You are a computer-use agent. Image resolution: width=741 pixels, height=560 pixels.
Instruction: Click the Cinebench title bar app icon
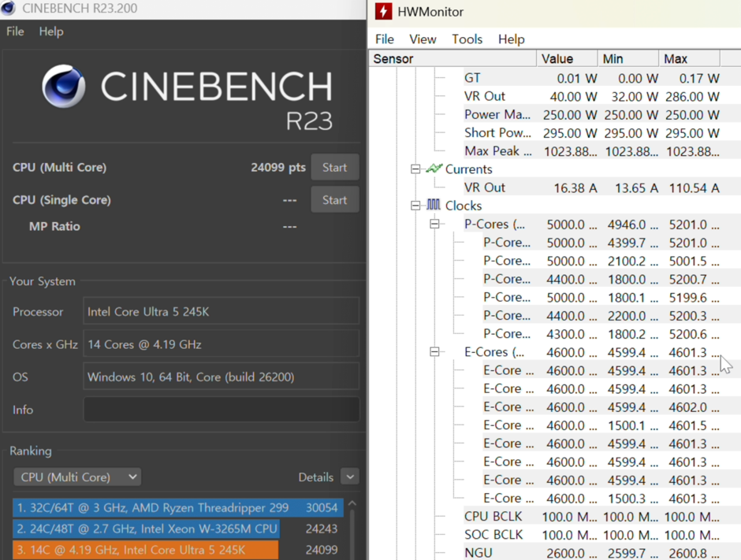pos(9,8)
